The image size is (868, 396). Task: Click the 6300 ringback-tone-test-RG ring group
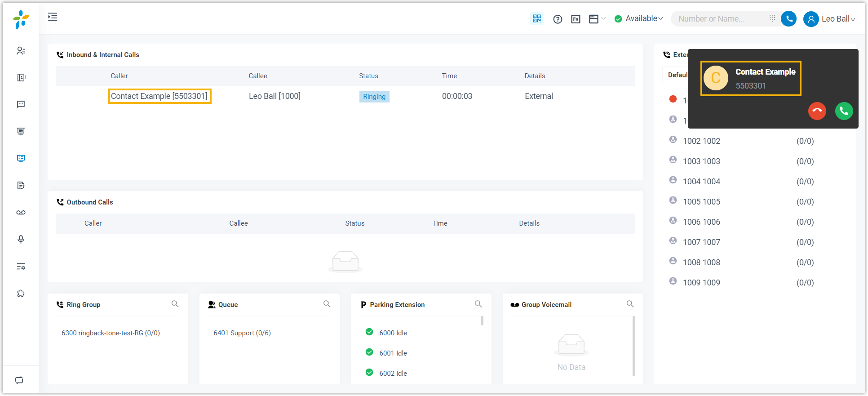pos(111,333)
